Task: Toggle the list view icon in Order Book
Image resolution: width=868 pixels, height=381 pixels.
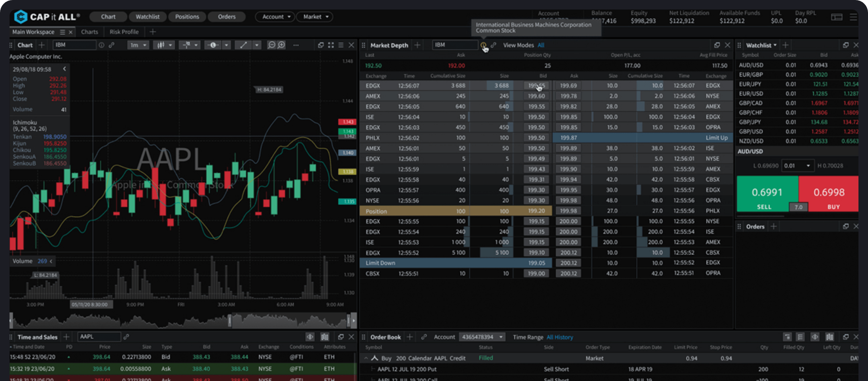Action: (x=800, y=337)
